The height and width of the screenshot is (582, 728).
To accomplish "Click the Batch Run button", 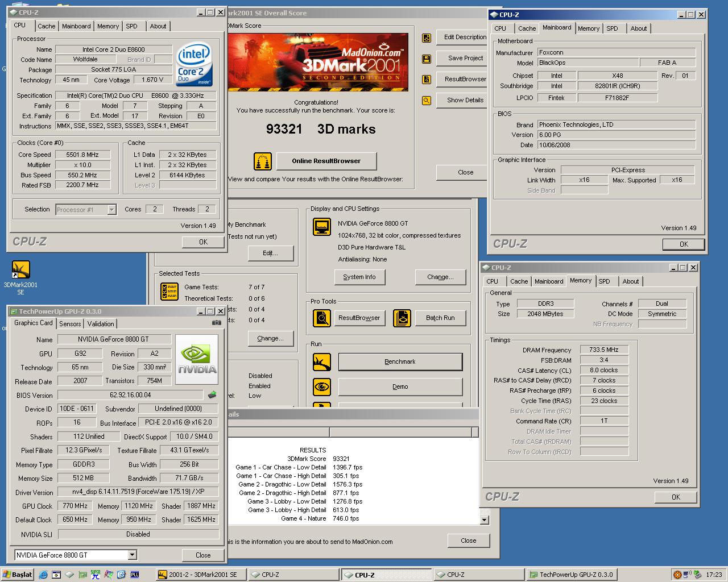I will pyautogui.click(x=440, y=318).
